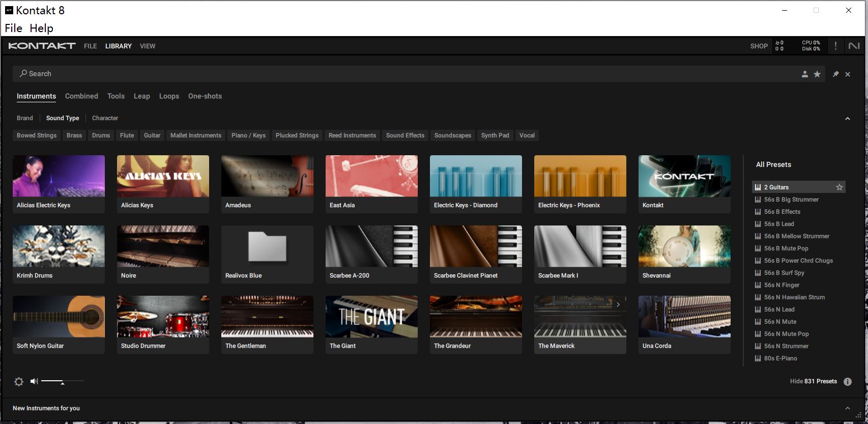The height and width of the screenshot is (424, 868).
Task: Select the Character filter category
Action: (105, 118)
